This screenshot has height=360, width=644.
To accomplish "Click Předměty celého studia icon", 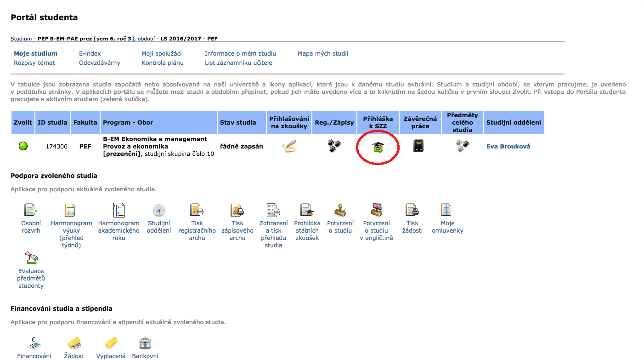I will click(x=462, y=146).
